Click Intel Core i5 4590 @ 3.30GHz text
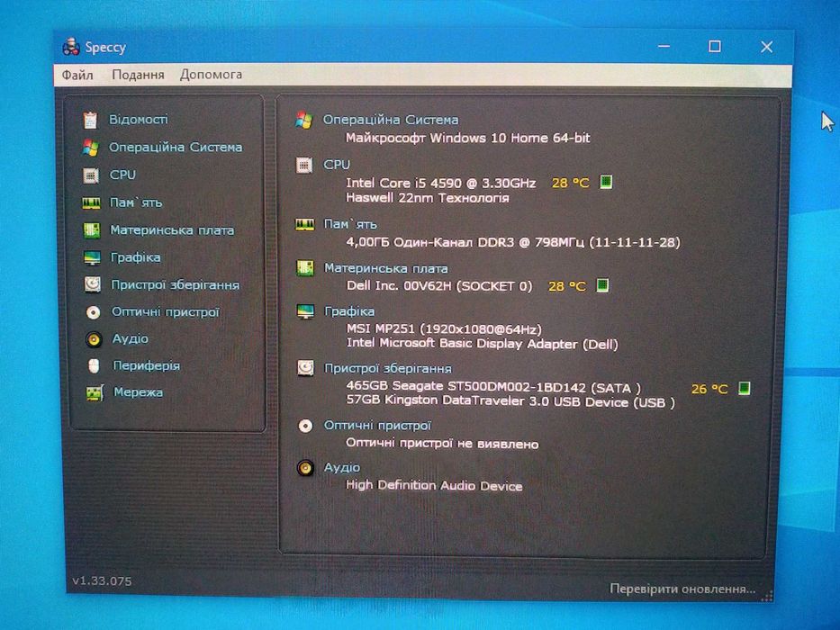The height and width of the screenshot is (630, 840). point(441,183)
